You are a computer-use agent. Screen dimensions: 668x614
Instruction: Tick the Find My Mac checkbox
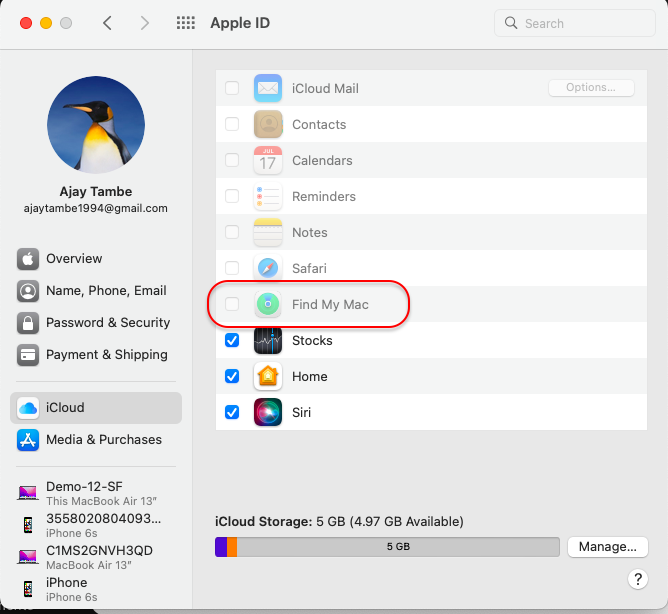pyautogui.click(x=232, y=304)
